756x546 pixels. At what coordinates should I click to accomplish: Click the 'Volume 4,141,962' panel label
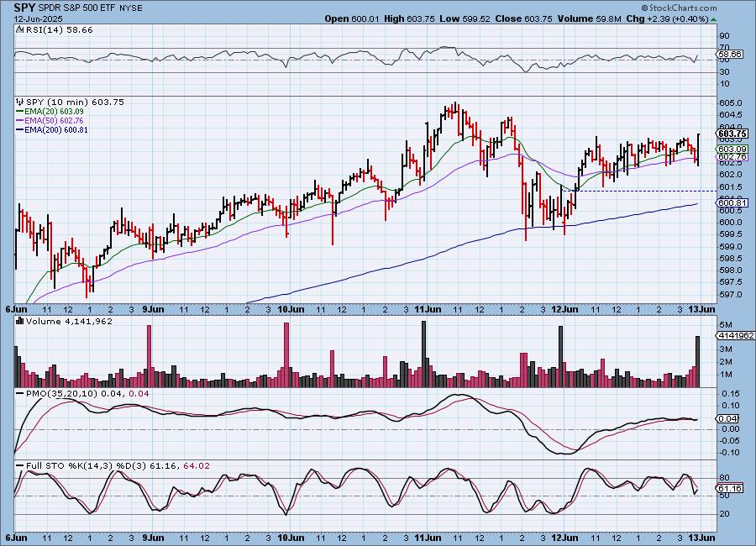(x=69, y=321)
